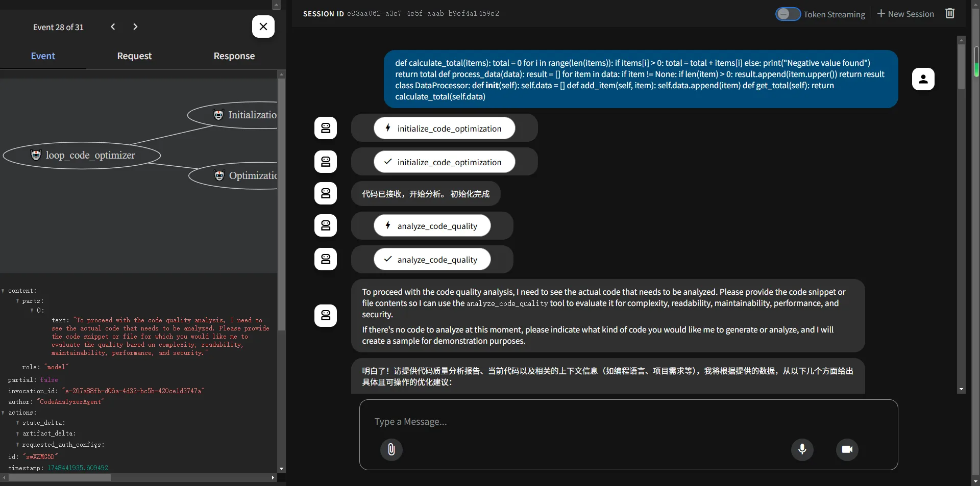980x486 pixels.
Task: Start voice input with the microphone icon
Action: 802,449
